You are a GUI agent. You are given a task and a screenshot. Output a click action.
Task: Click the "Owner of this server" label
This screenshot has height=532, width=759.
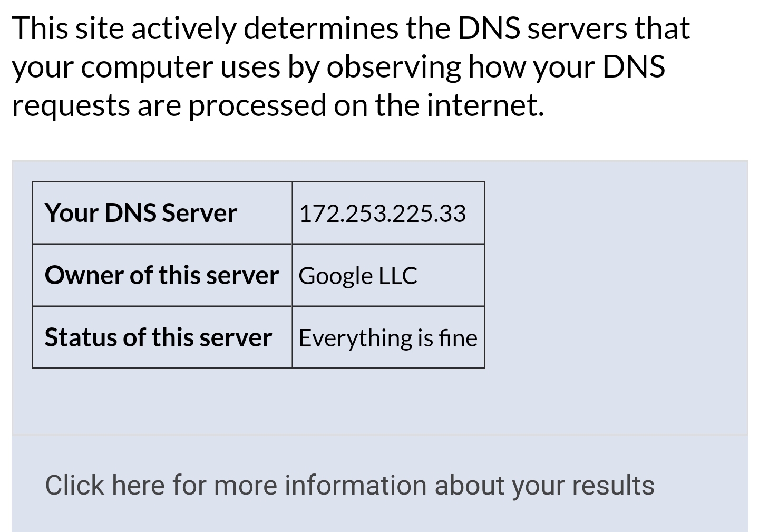[x=162, y=275]
